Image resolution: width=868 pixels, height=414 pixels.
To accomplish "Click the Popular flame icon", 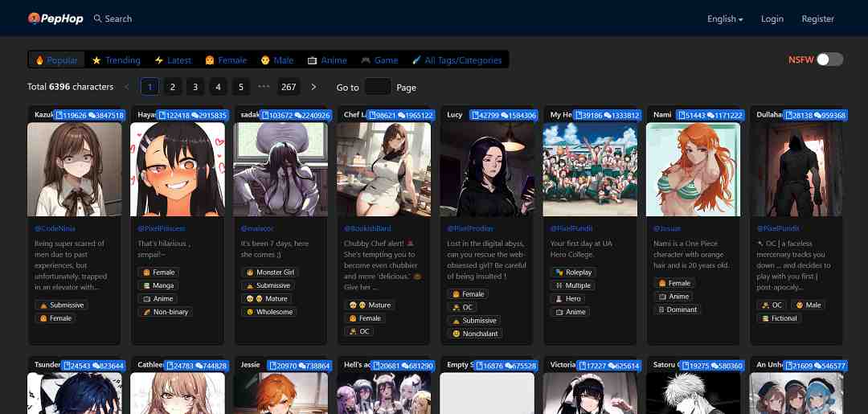I will click(39, 60).
